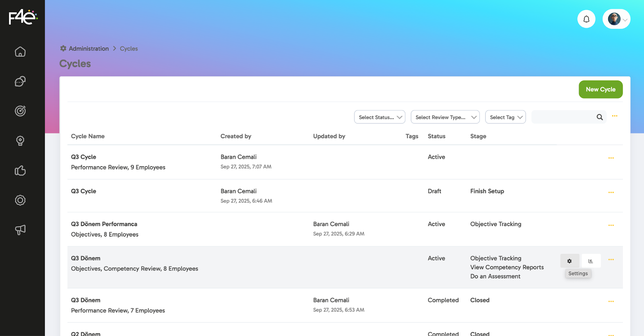Go to Administration breadcrumb link
The width and height of the screenshot is (644, 336).
click(x=89, y=49)
